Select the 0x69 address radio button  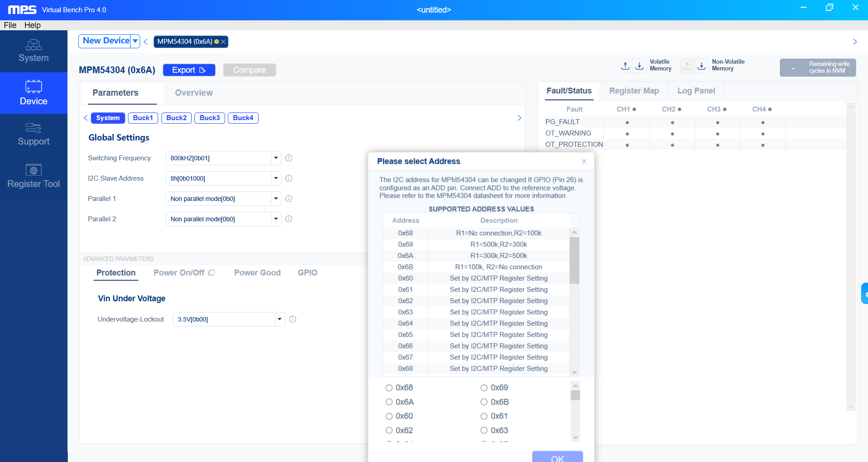(x=484, y=388)
